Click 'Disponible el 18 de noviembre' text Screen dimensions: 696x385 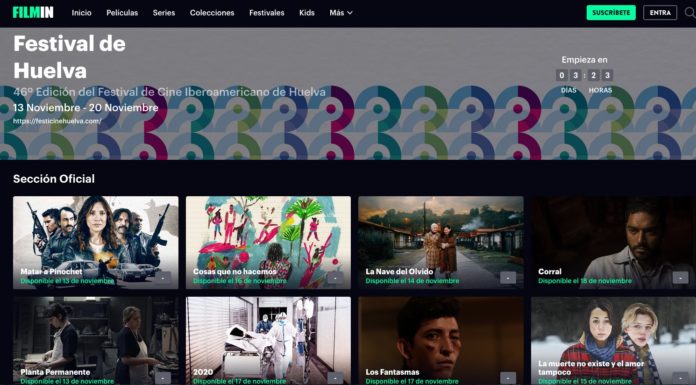point(585,281)
